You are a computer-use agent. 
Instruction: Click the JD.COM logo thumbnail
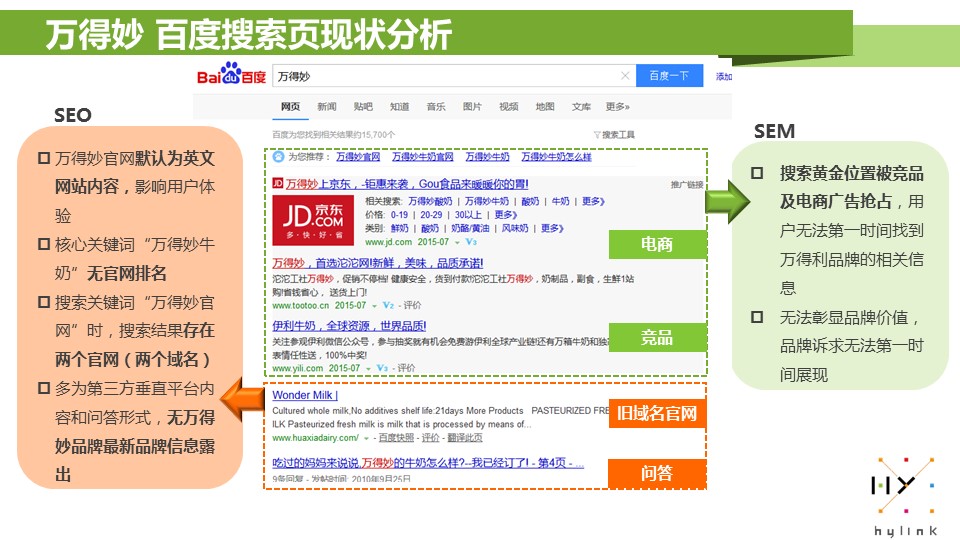pyautogui.click(x=314, y=220)
